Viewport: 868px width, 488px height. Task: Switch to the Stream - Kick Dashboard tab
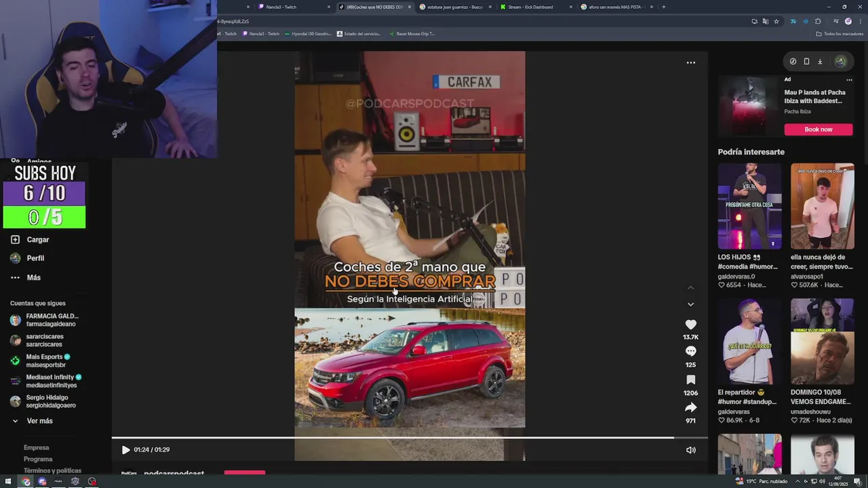[536, 7]
